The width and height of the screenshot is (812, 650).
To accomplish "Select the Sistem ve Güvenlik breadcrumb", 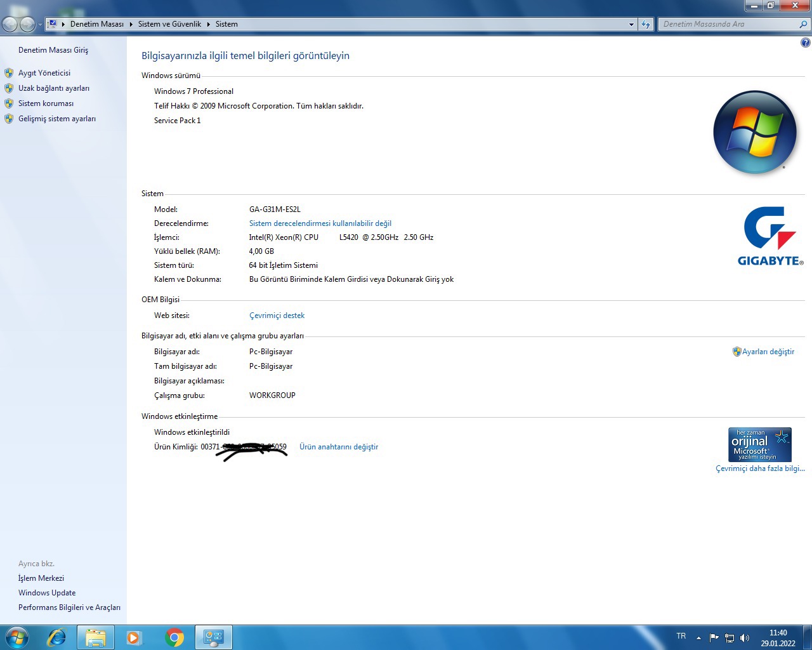I will click(169, 24).
